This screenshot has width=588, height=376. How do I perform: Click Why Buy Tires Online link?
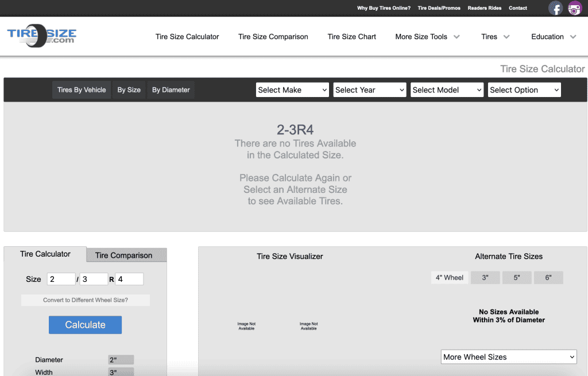click(x=384, y=8)
